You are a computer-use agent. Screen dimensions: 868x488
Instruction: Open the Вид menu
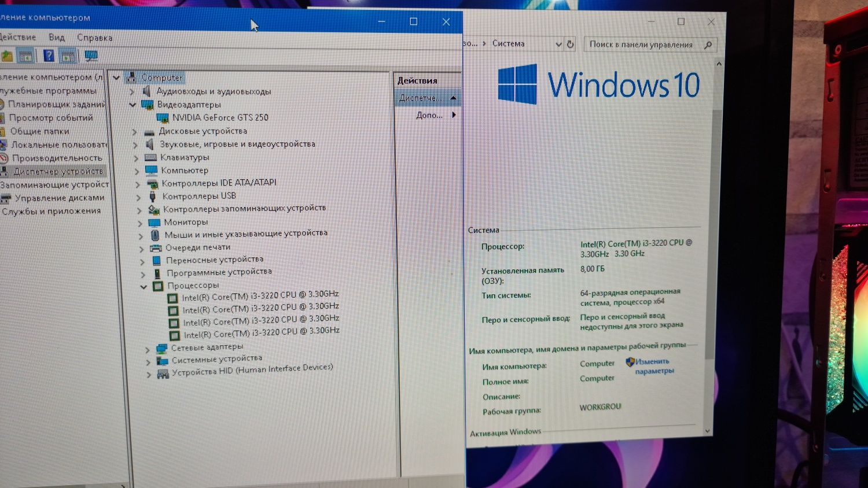(57, 37)
